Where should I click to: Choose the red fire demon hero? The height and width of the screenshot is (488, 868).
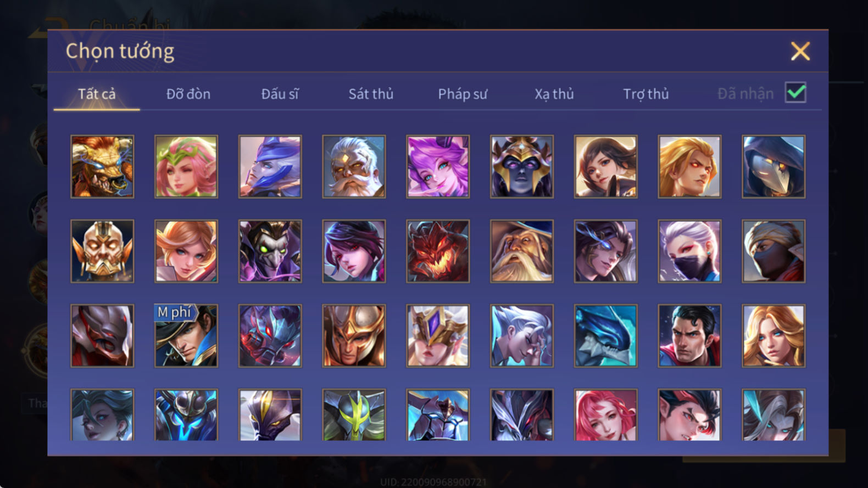(x=438, y=251)
